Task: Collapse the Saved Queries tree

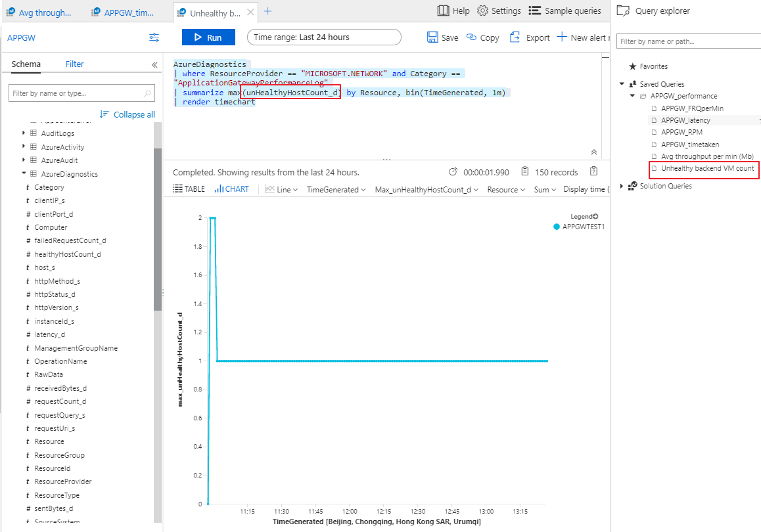Action: click(x=622, y=84)
